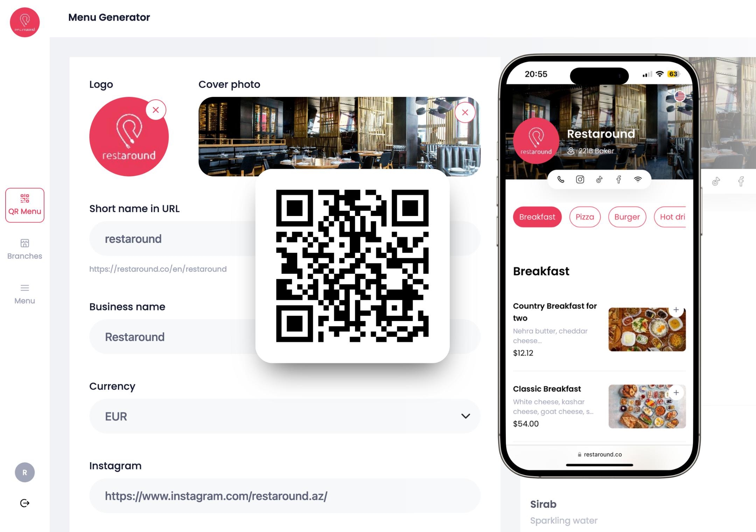Screen dimensions: 756x532
Task: Select the Branches tab
Action: click(x=25, y=249)
